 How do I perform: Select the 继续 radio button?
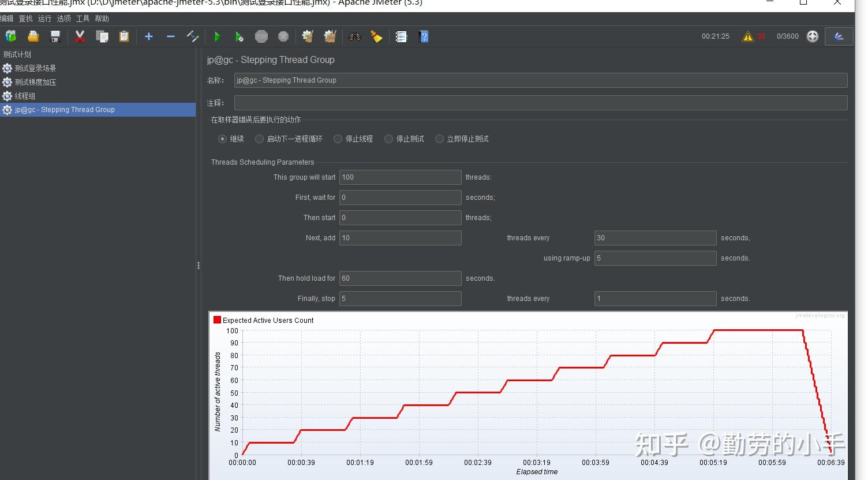[x=222, y=139]
